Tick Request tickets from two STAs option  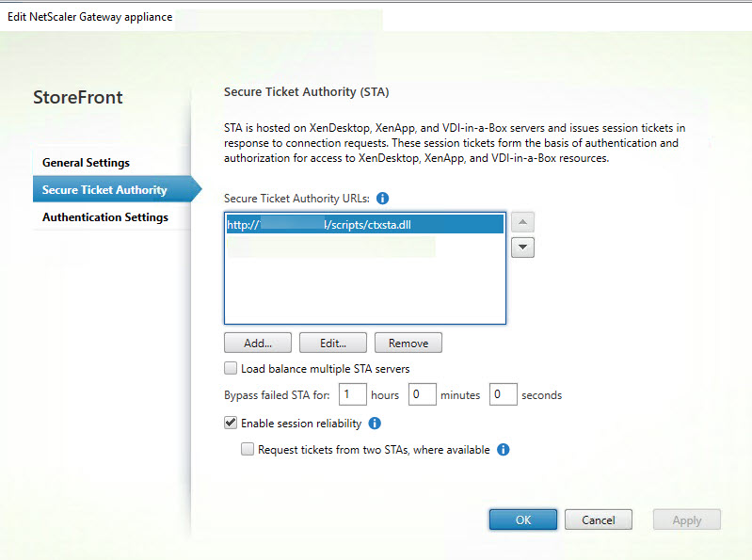[248, 450]
